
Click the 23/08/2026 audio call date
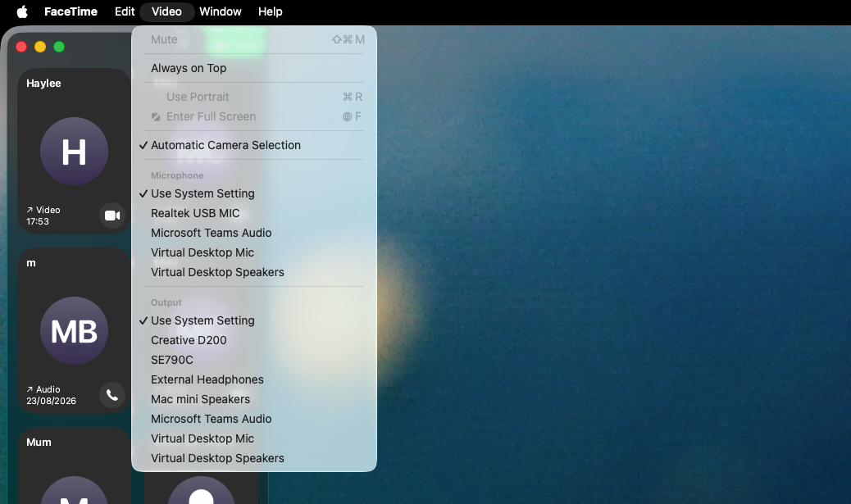[51, 401]
